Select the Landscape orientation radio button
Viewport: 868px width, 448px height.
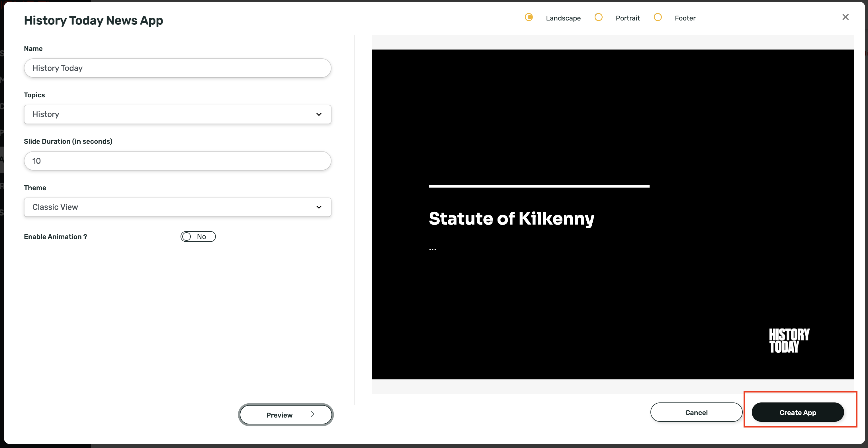(x=529, y=17)
